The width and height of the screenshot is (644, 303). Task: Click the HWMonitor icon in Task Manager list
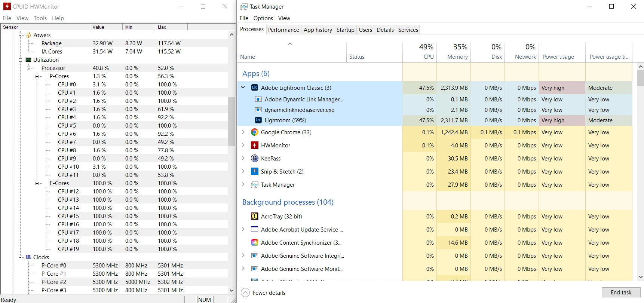tap(255, 145)
